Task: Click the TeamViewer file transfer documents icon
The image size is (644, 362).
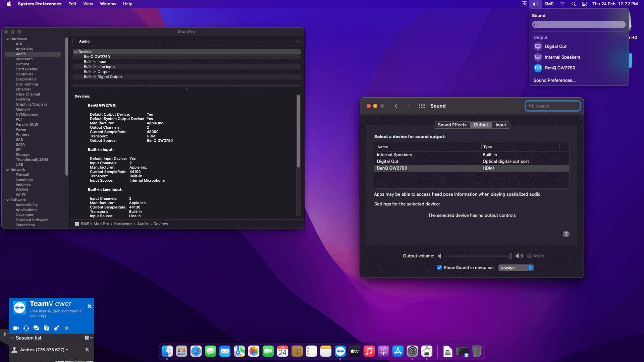Action: [x=46, y=328]
